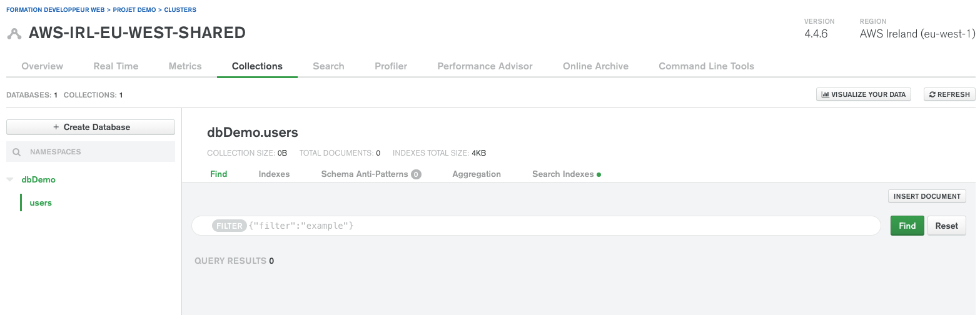980x315 pixels.
Task: Click into the filter query input
Action: coord(536,226)
